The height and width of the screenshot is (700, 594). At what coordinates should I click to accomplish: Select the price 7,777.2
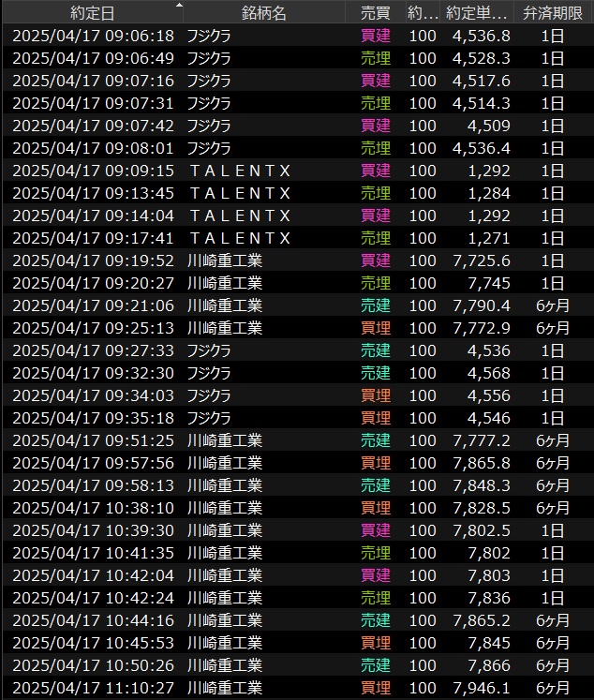[x=481, y=440]
